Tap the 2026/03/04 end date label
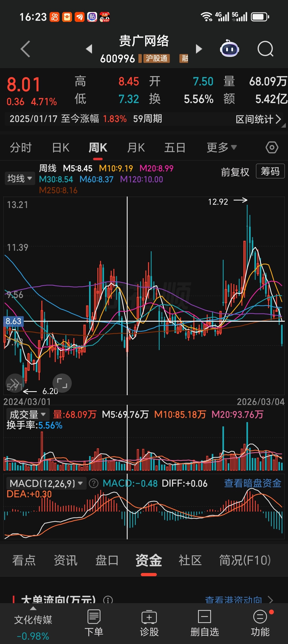Image resolution: width=288 pixels, height=644 pixels. point(261,402)
